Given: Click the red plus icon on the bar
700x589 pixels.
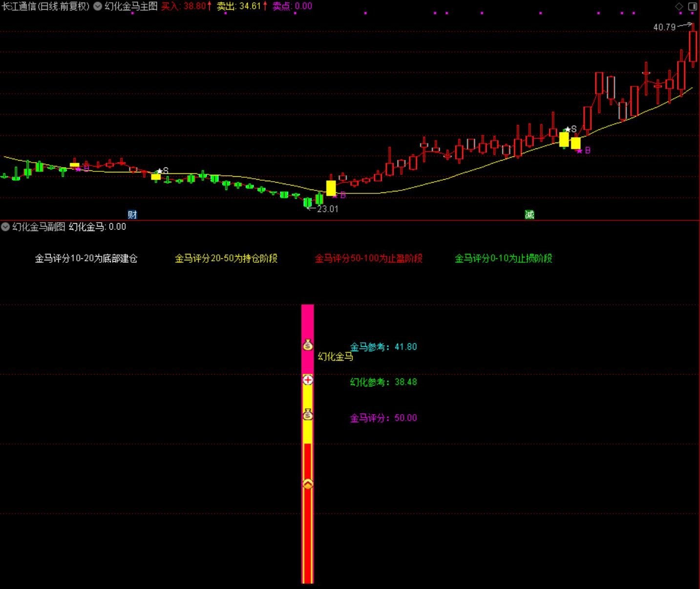Looking at the screenshot, I should [x=308, y=379].
